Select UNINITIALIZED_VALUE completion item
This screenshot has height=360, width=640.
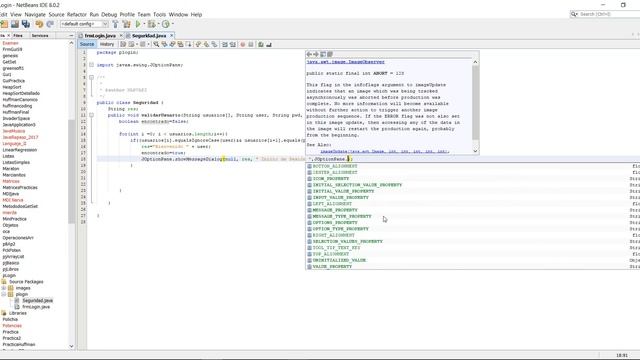(x=339, y=260)
